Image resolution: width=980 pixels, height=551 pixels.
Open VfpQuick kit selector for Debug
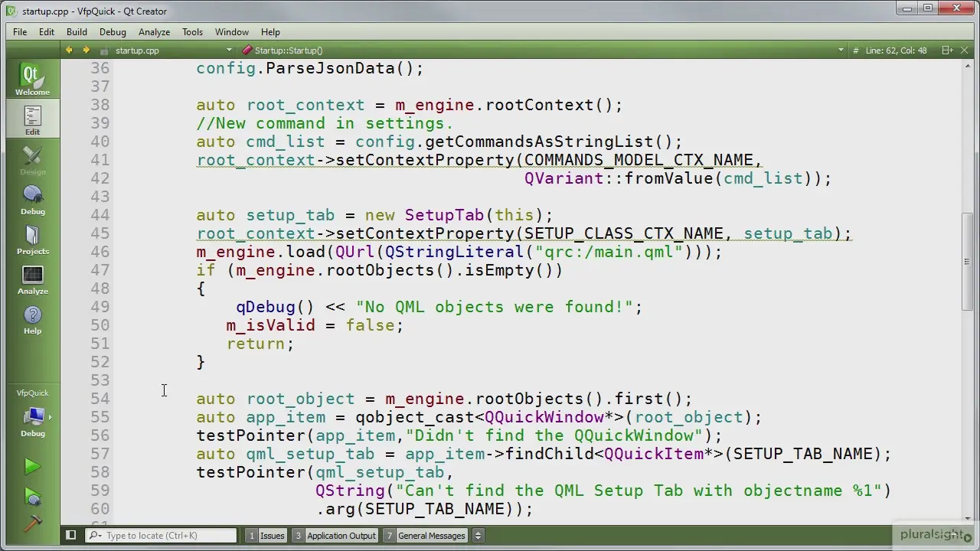click(x=32, y=420)
